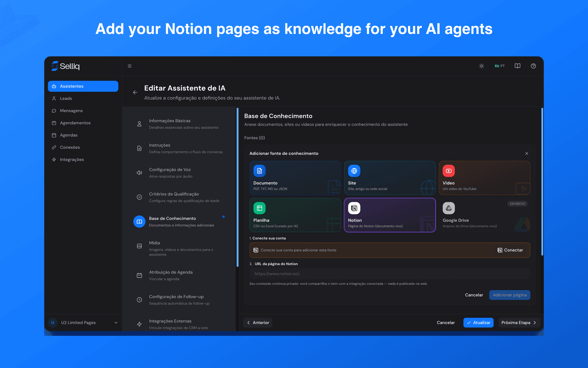
Task: Click the bolt icon beside Integrações Externas
Action: (x=139, y=324)
